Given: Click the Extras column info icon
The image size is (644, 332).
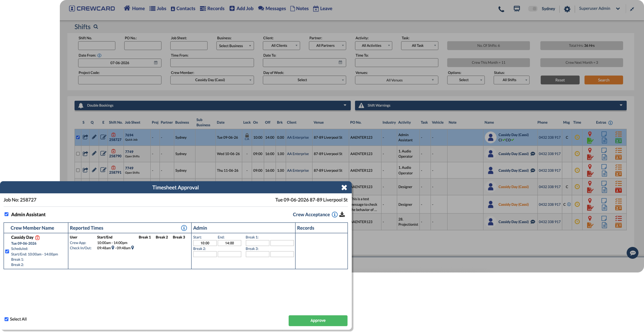Looking at the screenshot, I should tap(610, 123).
